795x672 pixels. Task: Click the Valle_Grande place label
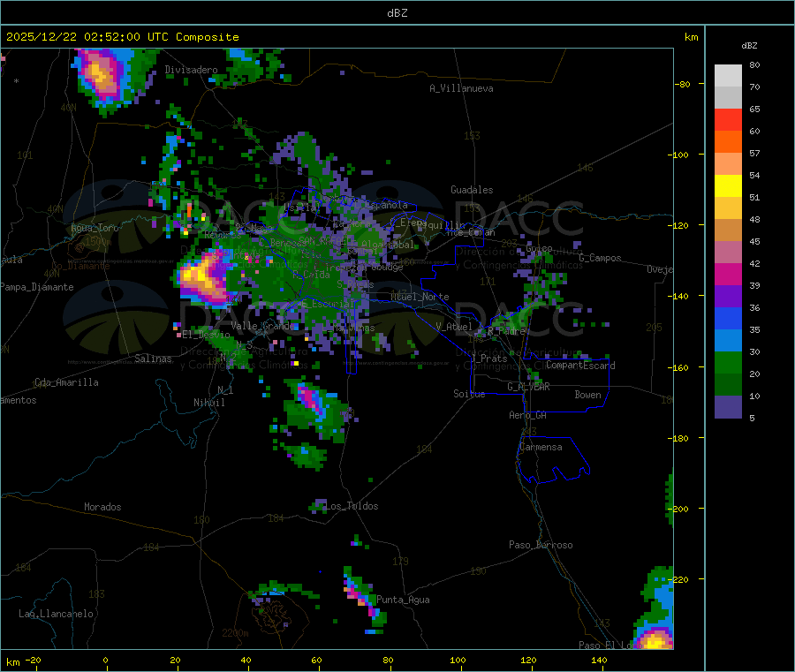[x=262, y=326]
